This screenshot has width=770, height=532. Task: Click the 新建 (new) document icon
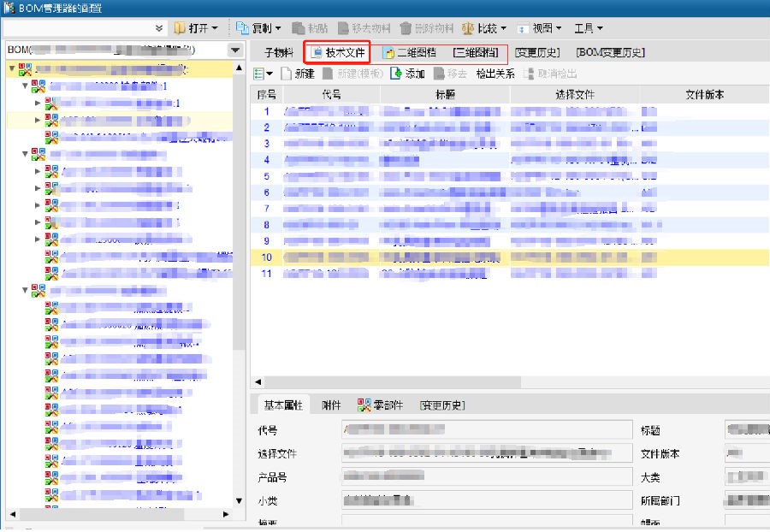pyautogui.click(x=287, y=74)
